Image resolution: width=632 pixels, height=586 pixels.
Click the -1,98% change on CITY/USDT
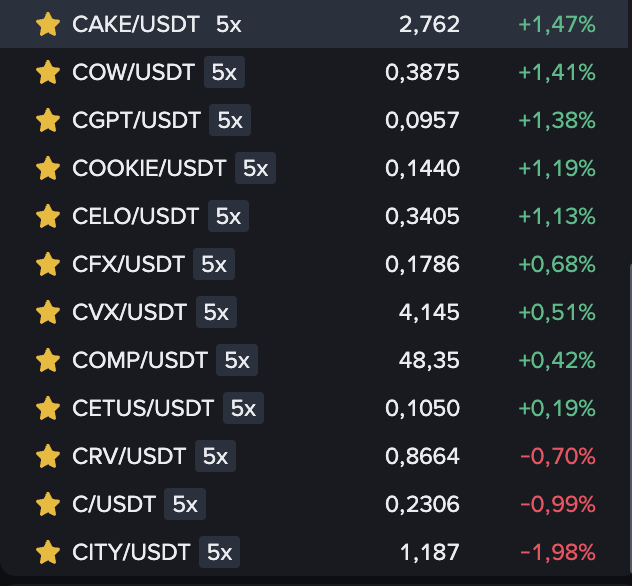click(x=558, y=552)
